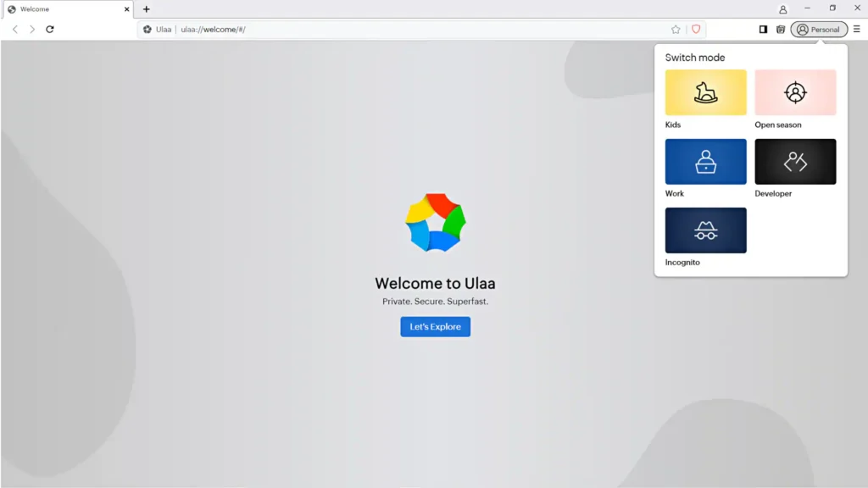Open the Personal profile switcher
This screenshot has height=488, width=868.
pyautogui.click(x=818, y=28)
